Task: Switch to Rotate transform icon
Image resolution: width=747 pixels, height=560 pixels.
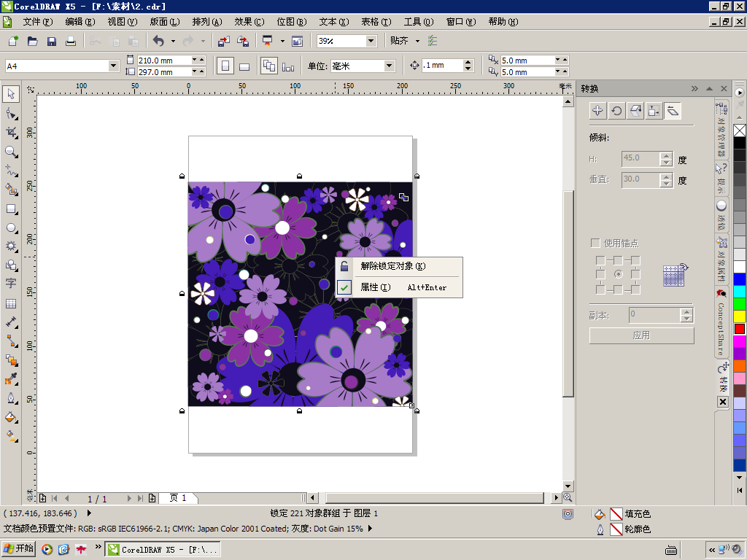Action: click(x=616, y=111)
